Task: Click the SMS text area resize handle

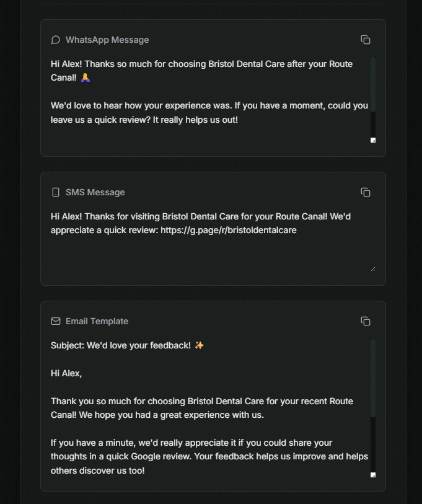Action: (x=373, y=269)
